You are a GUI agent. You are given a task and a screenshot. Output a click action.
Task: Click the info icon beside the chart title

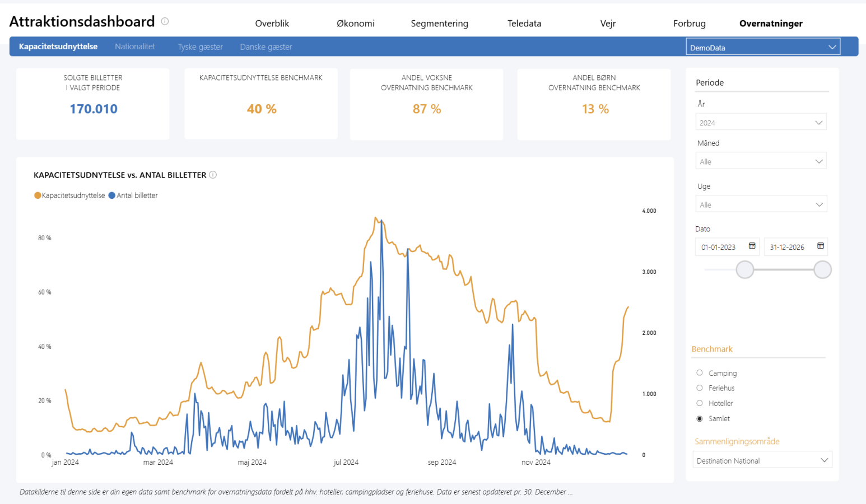point(213,175)
